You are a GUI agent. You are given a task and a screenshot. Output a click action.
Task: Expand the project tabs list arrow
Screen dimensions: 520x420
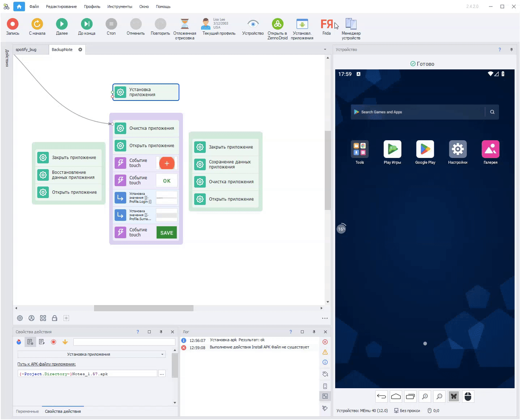(325, 50)
